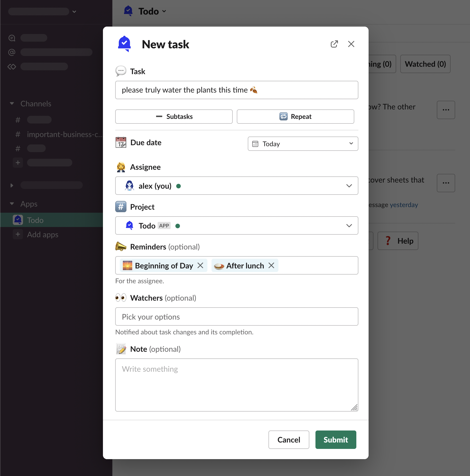Click the Repeat button
470x476 pixels.
295,117
